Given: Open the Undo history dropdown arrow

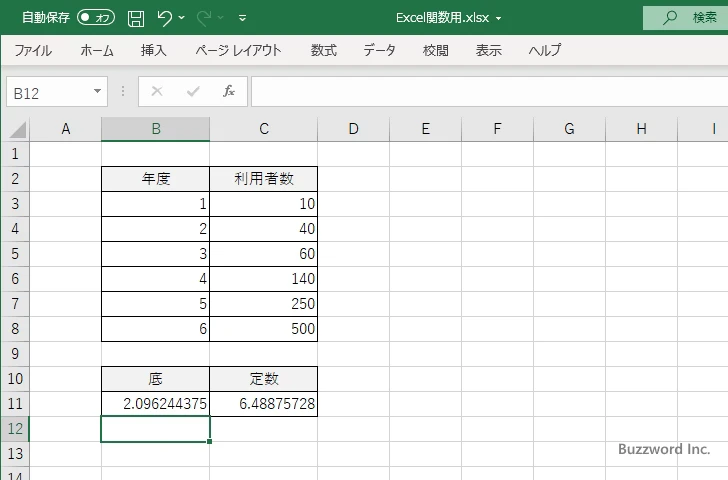Looking at the screenshot, I should [x=182, y=18].
